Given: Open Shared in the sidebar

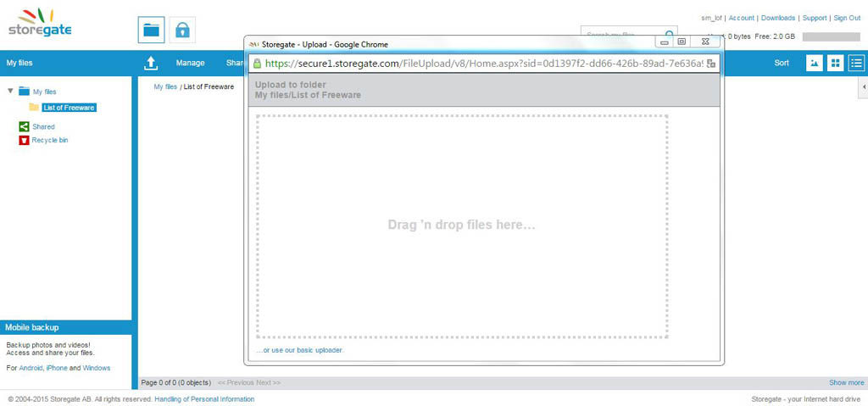Looking at the screenshot, I should click(44, 127).
